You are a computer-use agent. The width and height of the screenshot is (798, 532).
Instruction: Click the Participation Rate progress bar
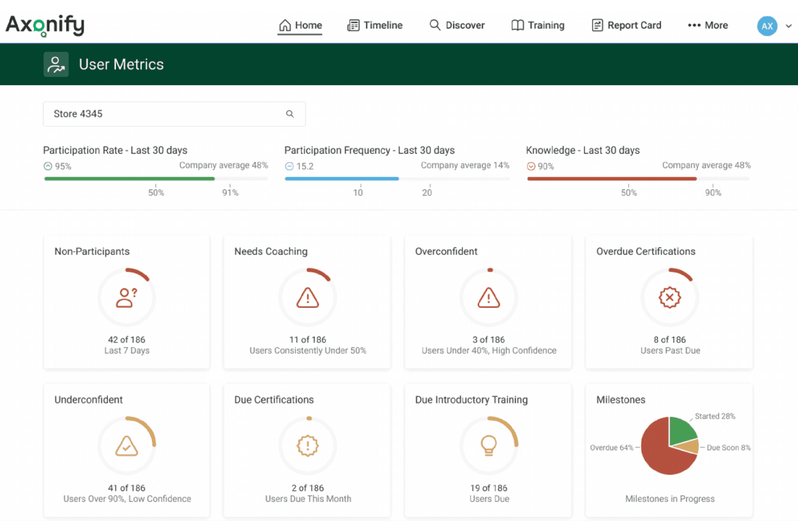coord(156,178)
